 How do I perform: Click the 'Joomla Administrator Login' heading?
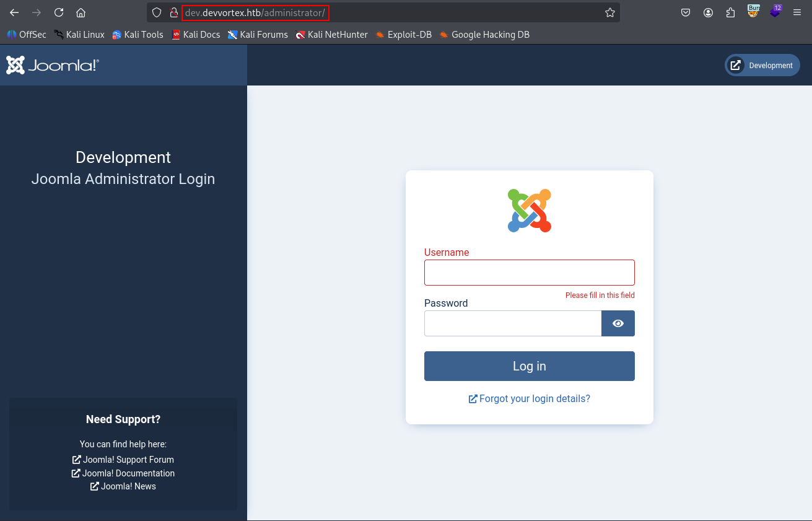click(123, 179)
